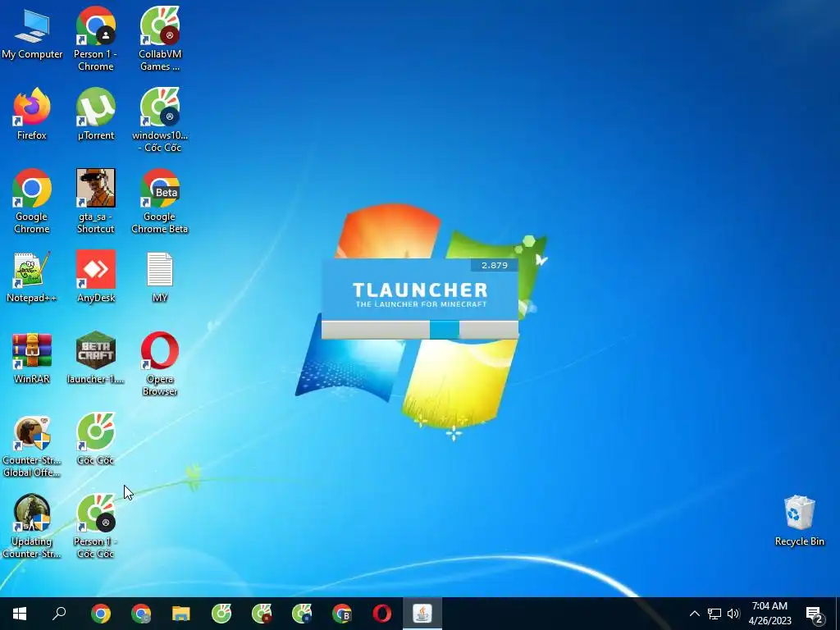Select the MY text file icon
Screen dimensions: 840x630
click(x=160, y=277)
